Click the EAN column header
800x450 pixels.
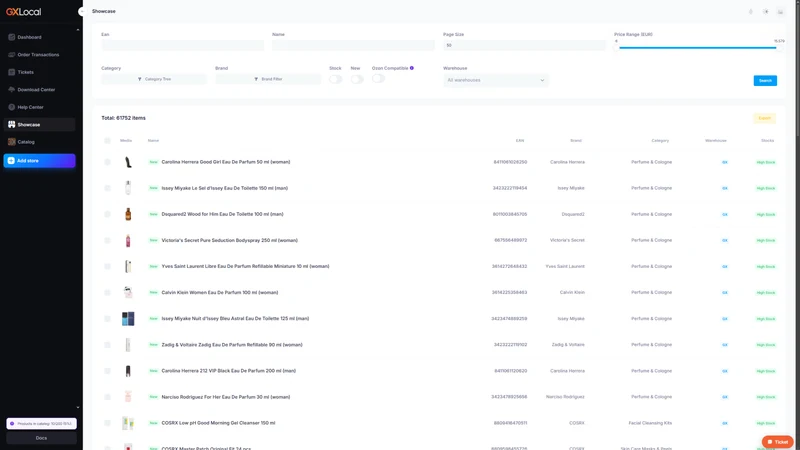(519, 140)
